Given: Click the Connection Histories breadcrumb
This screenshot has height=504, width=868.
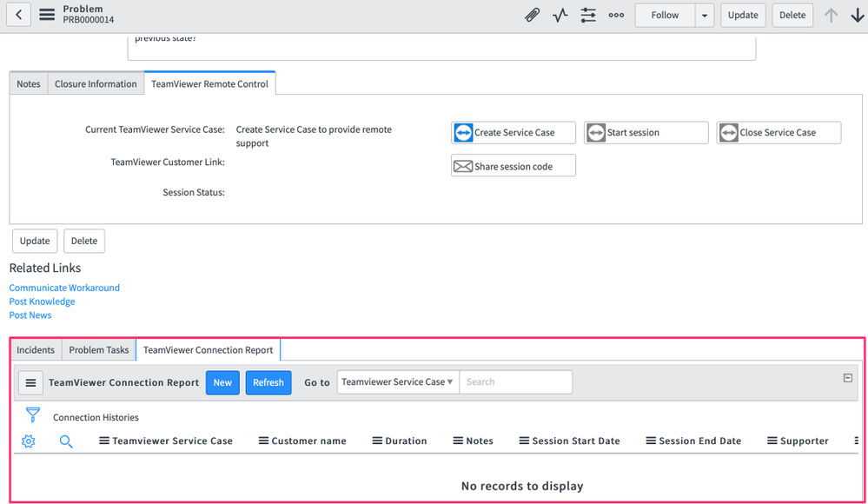Looking at the screenshot, I should [96, 417].
